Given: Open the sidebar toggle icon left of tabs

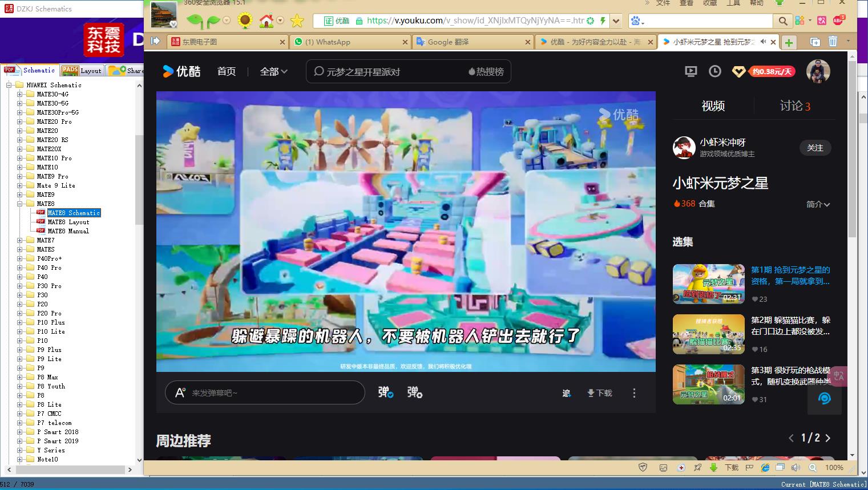Looking at the screenshot, I should 155,41.
